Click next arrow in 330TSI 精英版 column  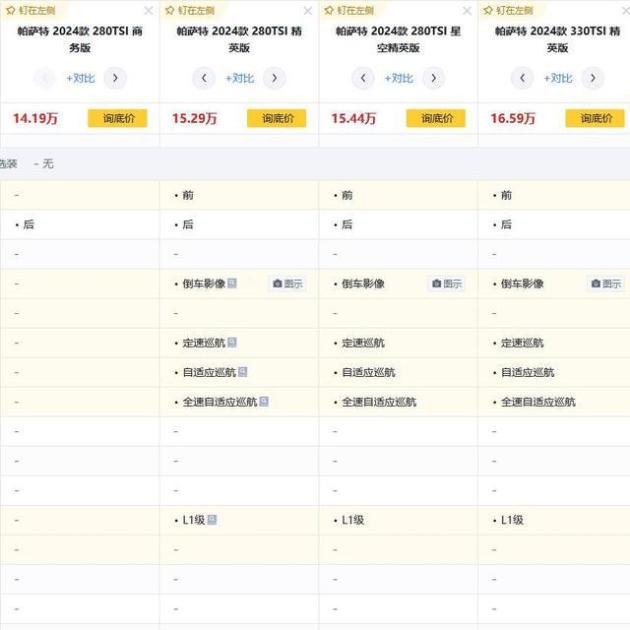click(592, 78)
